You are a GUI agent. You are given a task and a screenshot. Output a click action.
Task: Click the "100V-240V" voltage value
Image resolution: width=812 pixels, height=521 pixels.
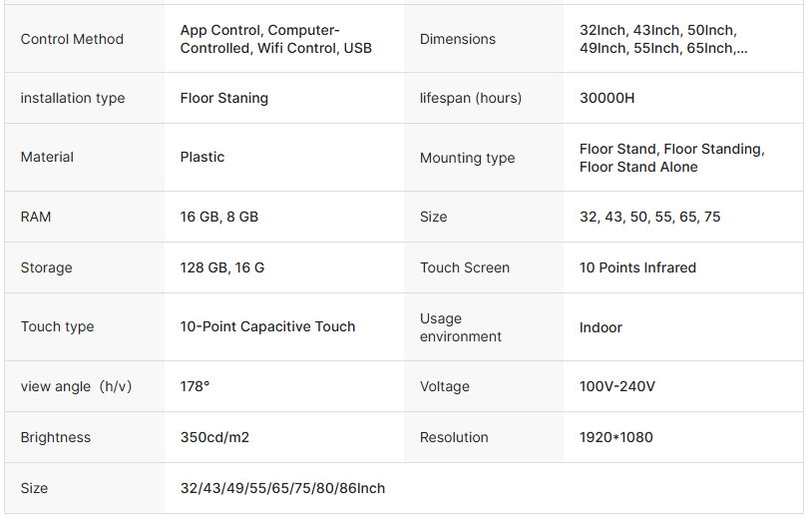[616, 386]
